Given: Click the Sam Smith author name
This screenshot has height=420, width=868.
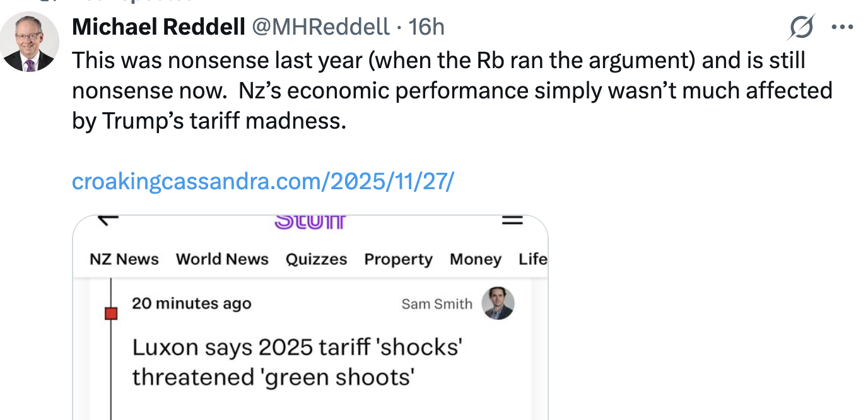Looking at the screenshot, I should coord(437,304).
